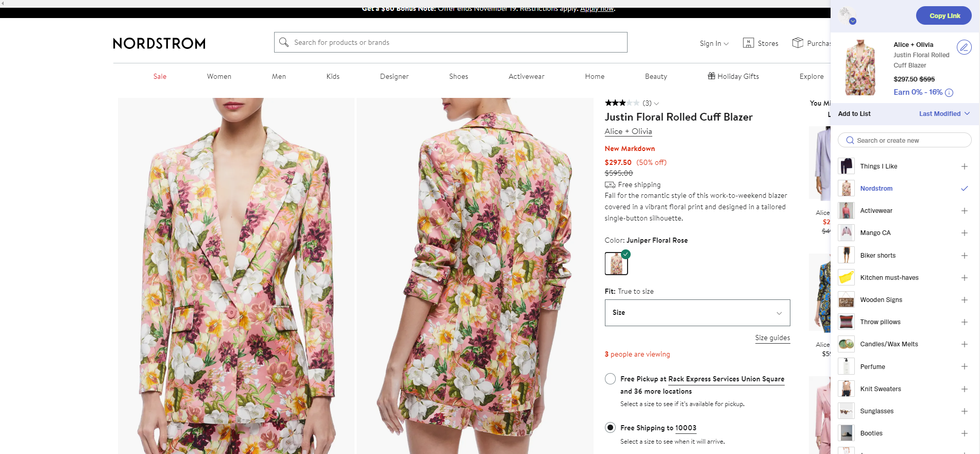Uncheck the Nordstrom list checkmark
The image size is (980, 454).
click(x=964, y=189)
